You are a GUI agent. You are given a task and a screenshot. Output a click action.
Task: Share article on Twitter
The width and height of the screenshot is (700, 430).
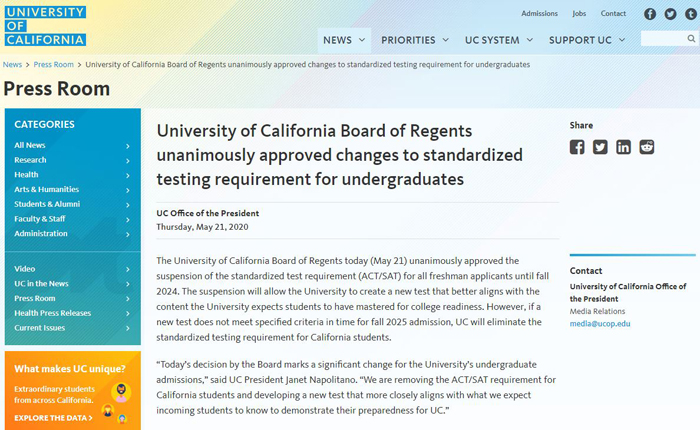[600, 147]
